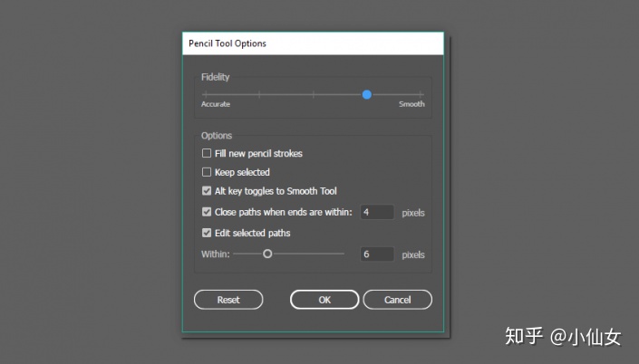
Task: Click the Within pixels field showing 6
Action: (377, 254)
